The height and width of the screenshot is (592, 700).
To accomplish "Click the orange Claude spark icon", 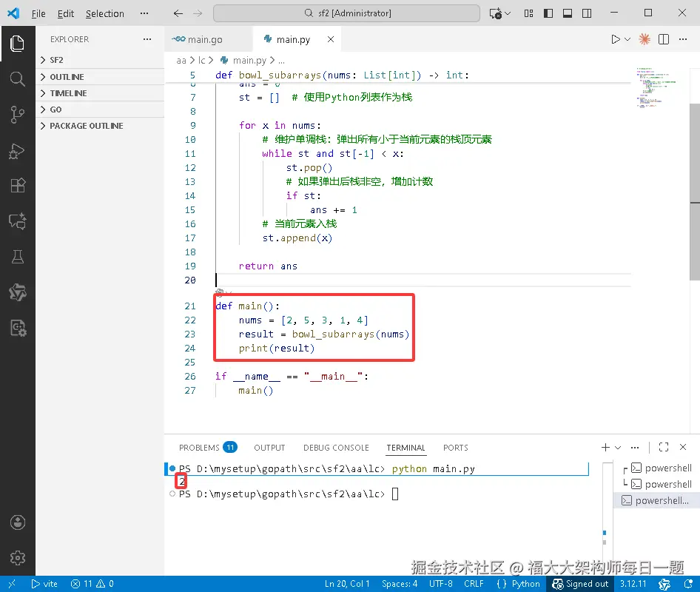I will pos(645,39).
